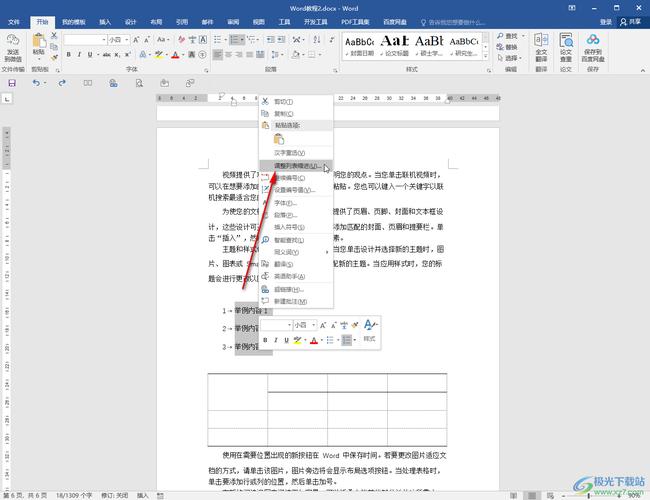The width and height of the screenshot is (650, 500).
Task: Open the ribbon font name combo box
Action: coord(85,40)
